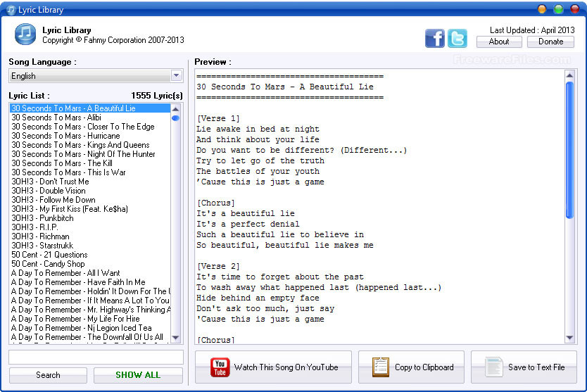Minimize the Lyric Library window

click(x=542, y=9)
